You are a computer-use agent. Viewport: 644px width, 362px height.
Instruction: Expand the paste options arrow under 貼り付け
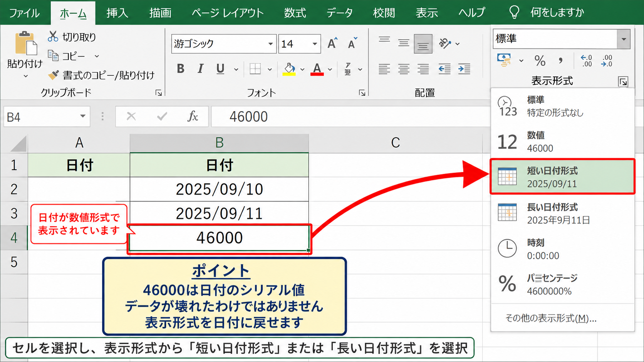tap(26, 76)
